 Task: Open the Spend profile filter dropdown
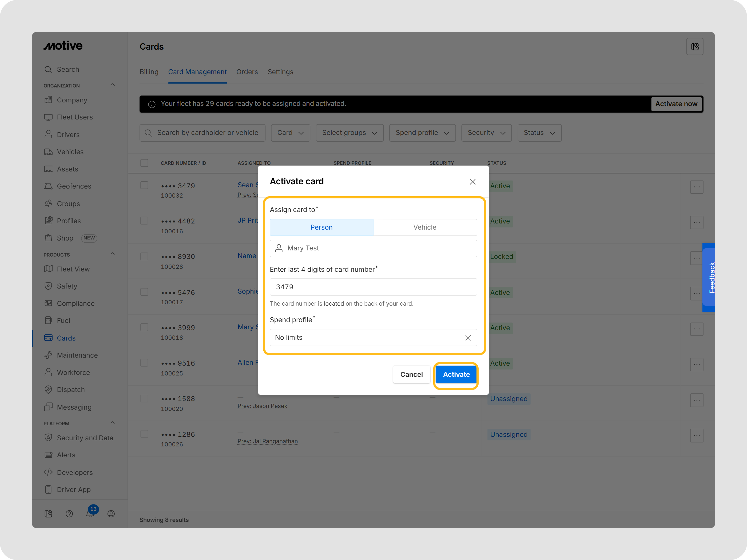pos(422,133)
